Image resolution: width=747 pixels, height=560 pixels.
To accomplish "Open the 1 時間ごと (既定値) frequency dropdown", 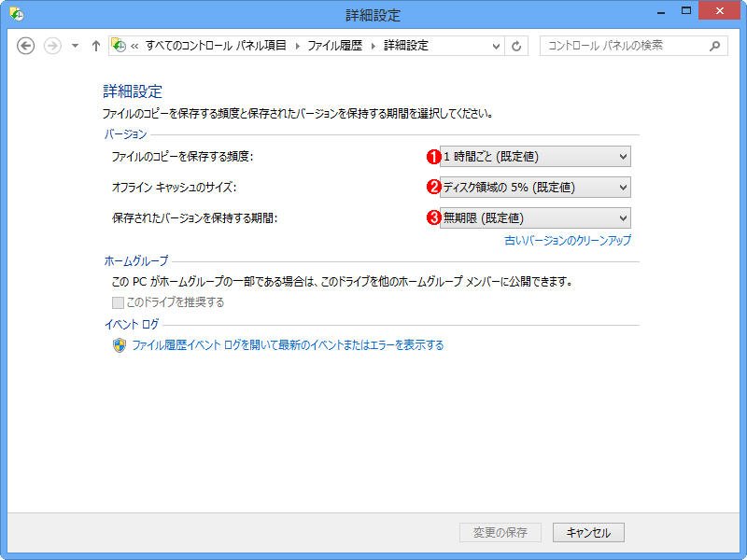I will (535, 157).
